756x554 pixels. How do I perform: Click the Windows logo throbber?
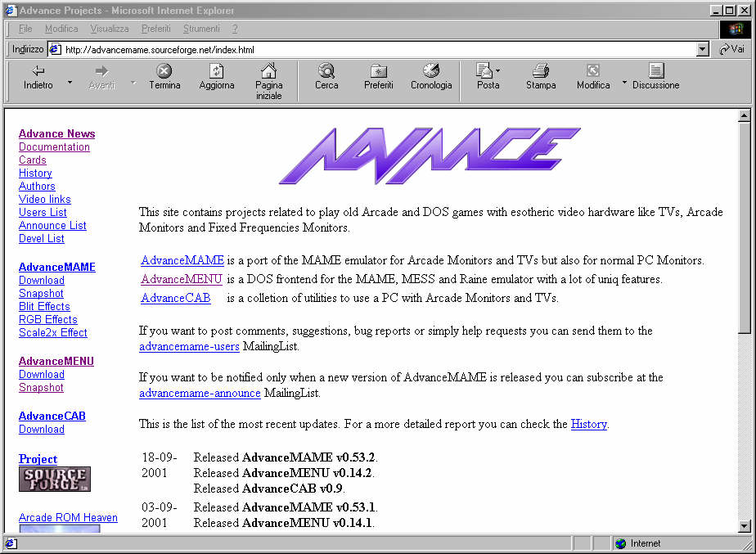(x=735, y=29)
